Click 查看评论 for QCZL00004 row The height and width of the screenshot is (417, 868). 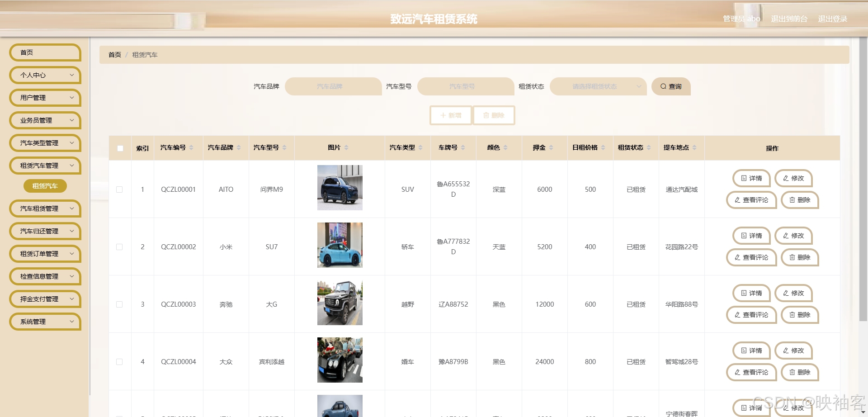(751, 372)
